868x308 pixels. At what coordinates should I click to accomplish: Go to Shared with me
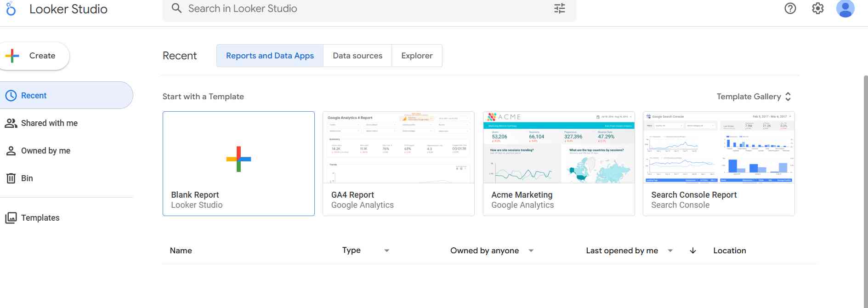click(x=49, y=123)
